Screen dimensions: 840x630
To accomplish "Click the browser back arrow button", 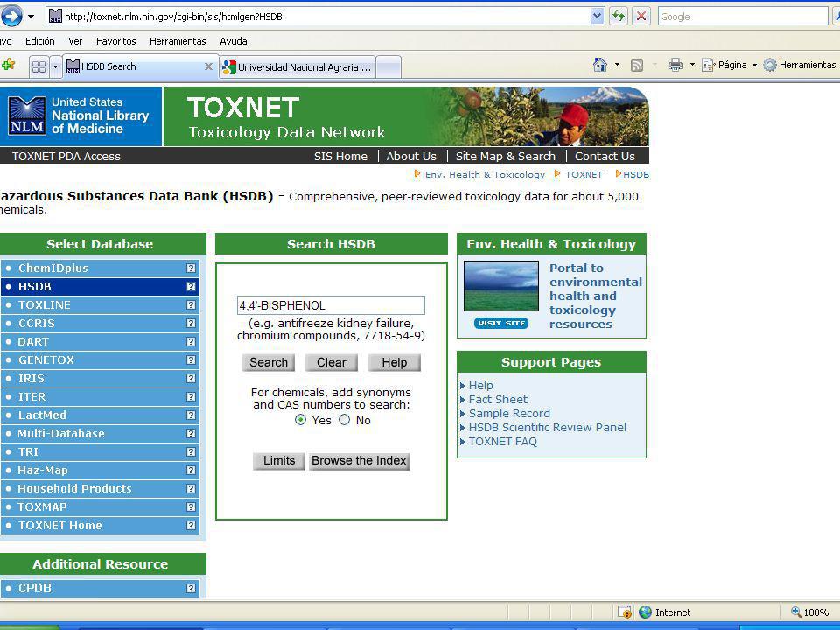I will coord(11,16).
